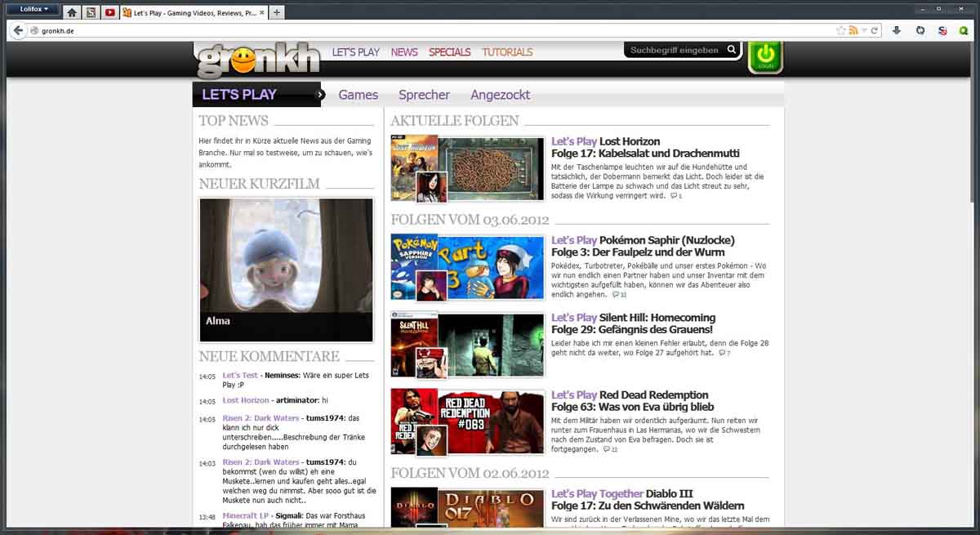Click the green Q add-on toolbar icon
Image resolution: width=980 pixels, height=535 pixels.
click(x=964, y=30)
